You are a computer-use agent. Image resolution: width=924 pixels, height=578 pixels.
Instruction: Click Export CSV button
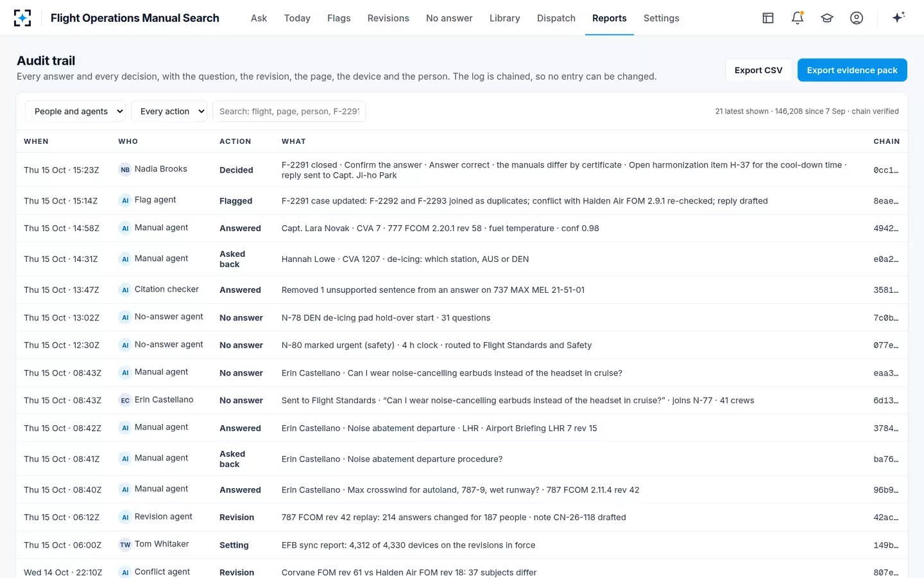(758, 70)
